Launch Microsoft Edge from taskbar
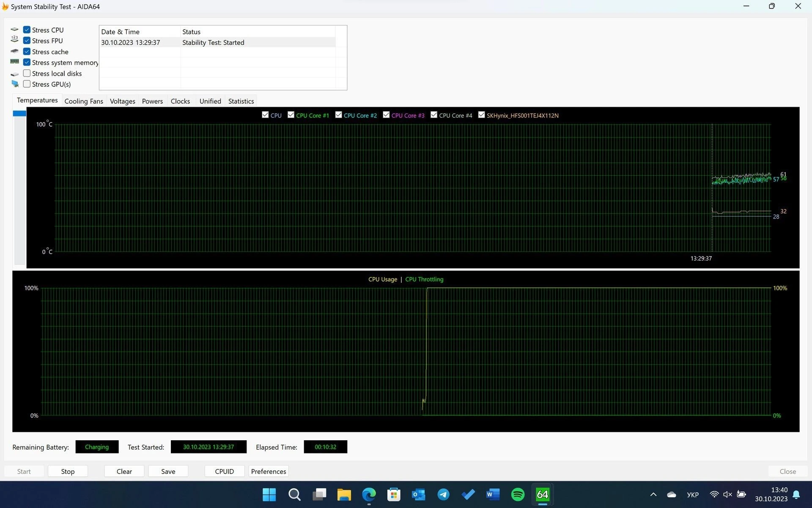This screenshot has height=508, width=812. pos(369,494)
